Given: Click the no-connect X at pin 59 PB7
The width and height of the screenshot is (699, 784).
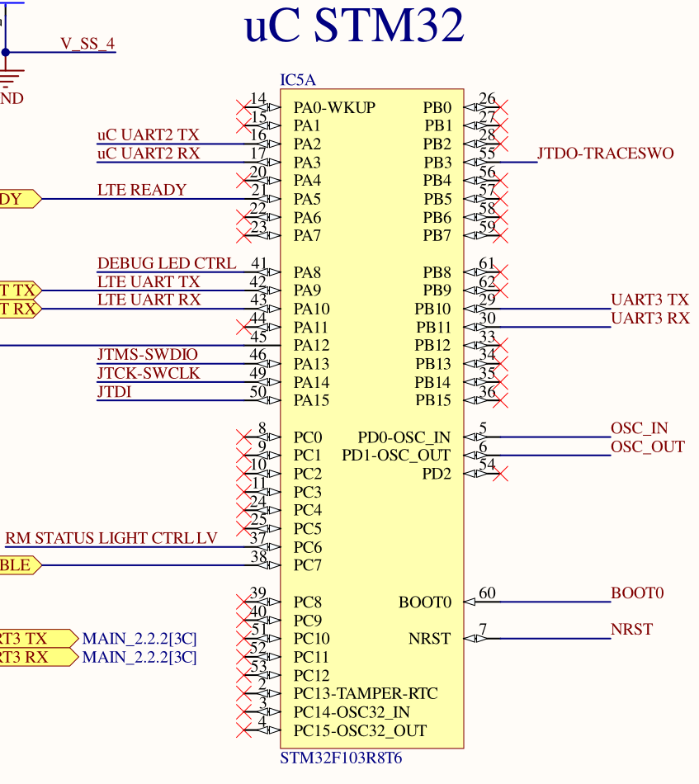Looking at the screenshot, I should [x=500, y=235].
